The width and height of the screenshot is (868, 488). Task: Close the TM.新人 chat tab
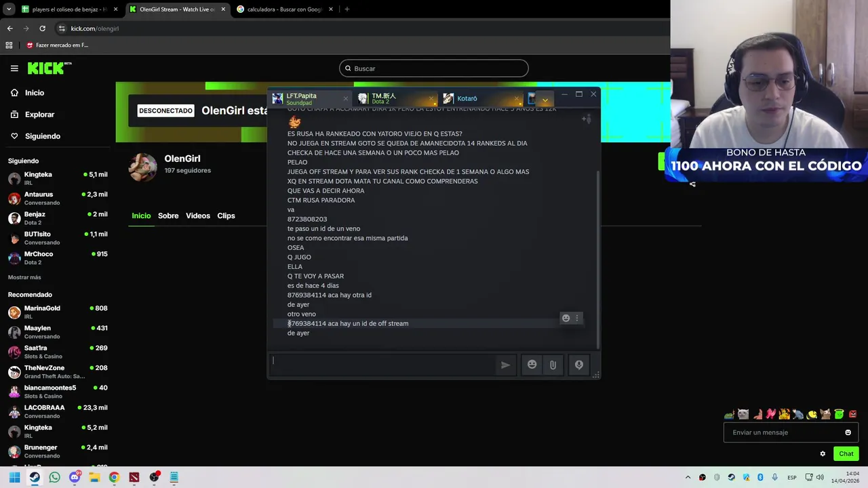coord(431,99)
